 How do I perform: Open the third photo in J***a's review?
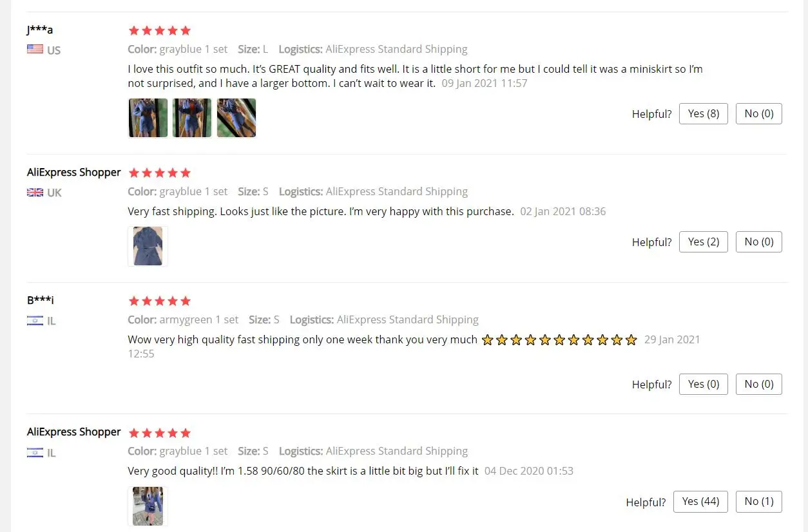click(x=236, y=118)
